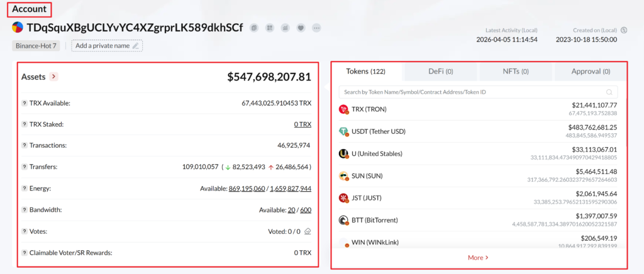Focus the token name search field

click(478, 92)
